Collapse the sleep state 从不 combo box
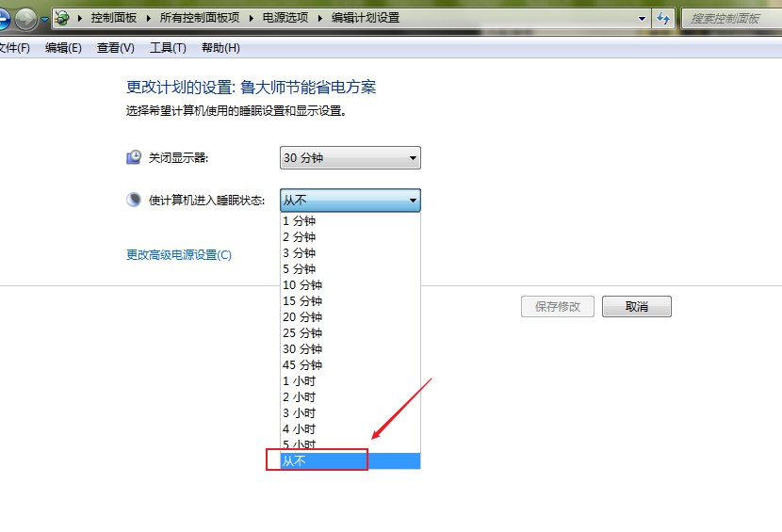The image size is (782, 532). (350, 201)
